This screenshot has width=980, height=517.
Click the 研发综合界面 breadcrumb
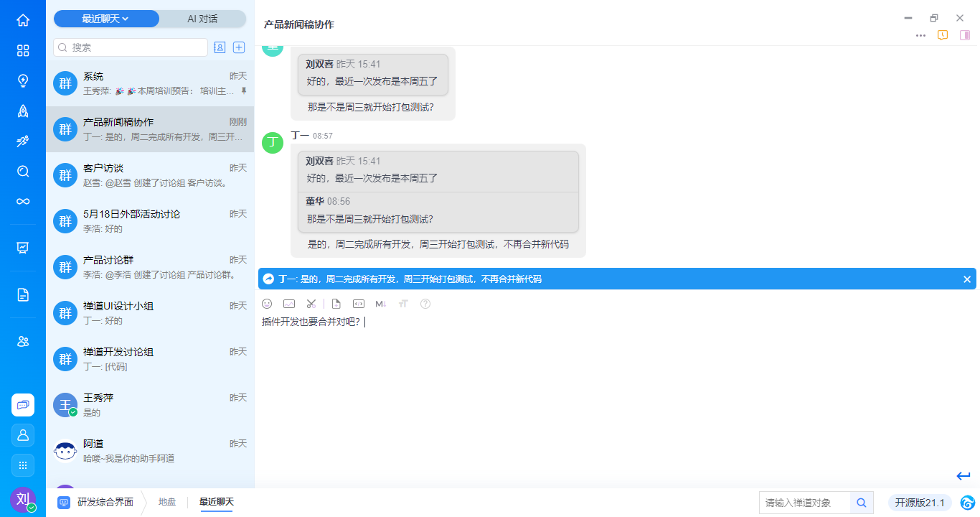click(96, 502)
